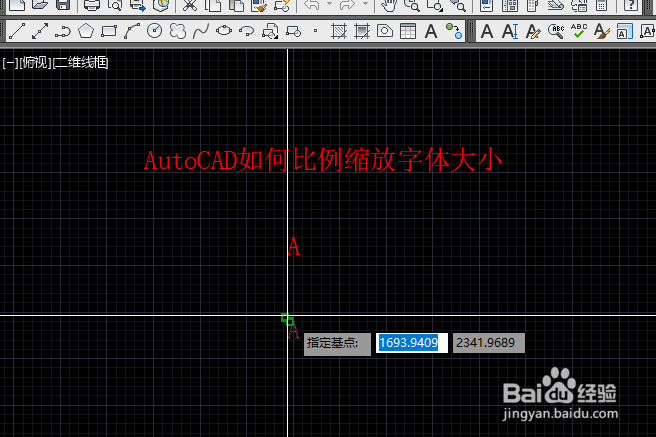
Task: Select the Spline tool
Action: tap(201, 31)
